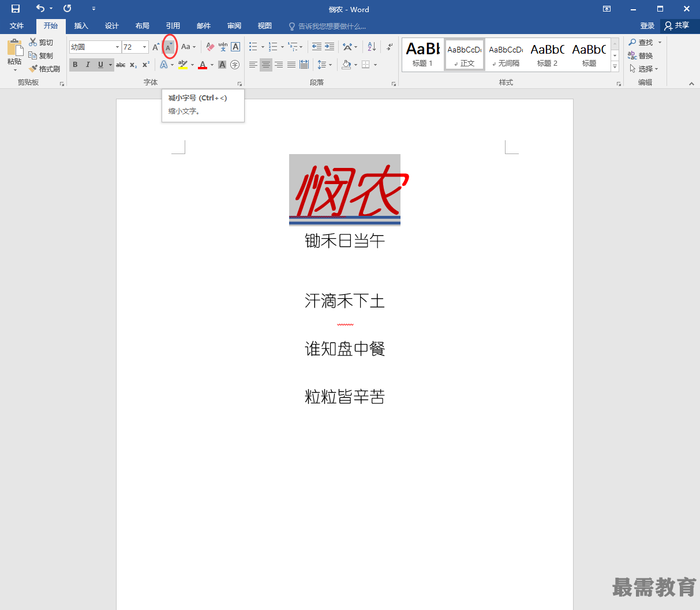Switch to the 插入 tab
Screen dimensions: 700x610
click(81, 26)
